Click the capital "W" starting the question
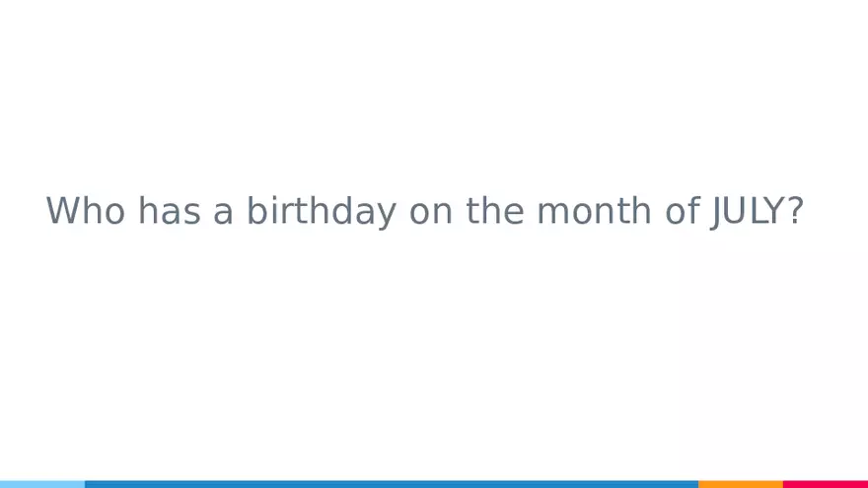868x488 pixels. (61, 211)
